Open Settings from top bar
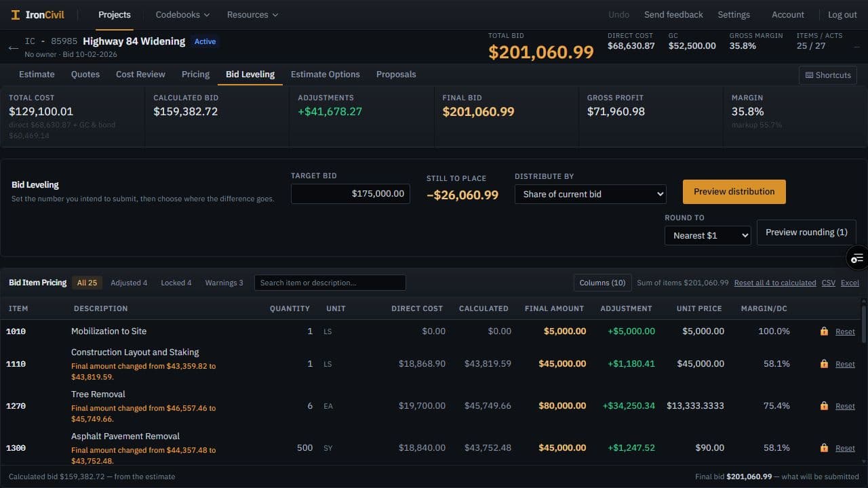 [x=734, y=14]
